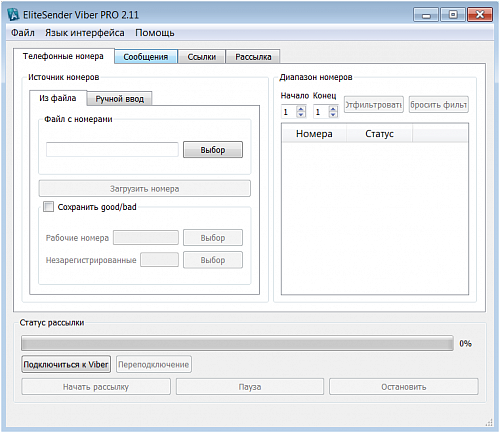The height and width of the screenshot is (433, 500).
Task: Click the Пауза button
Action: pyautogui.click(x=250, y=387)
